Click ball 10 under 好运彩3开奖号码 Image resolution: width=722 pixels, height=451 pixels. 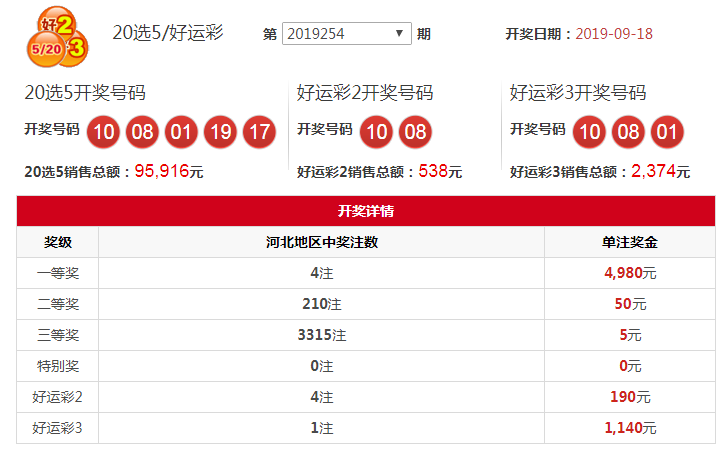[589, 132]
